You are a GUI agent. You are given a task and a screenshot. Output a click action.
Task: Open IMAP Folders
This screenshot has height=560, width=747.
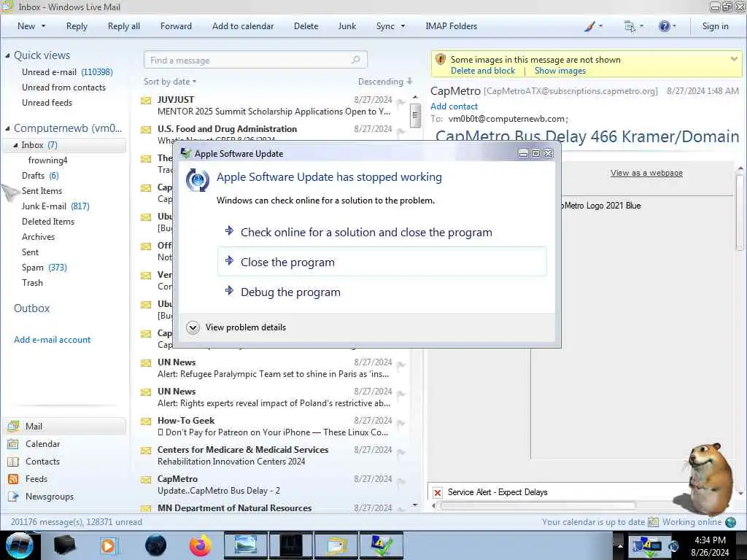pyautogui.click(x=451, y=26)
